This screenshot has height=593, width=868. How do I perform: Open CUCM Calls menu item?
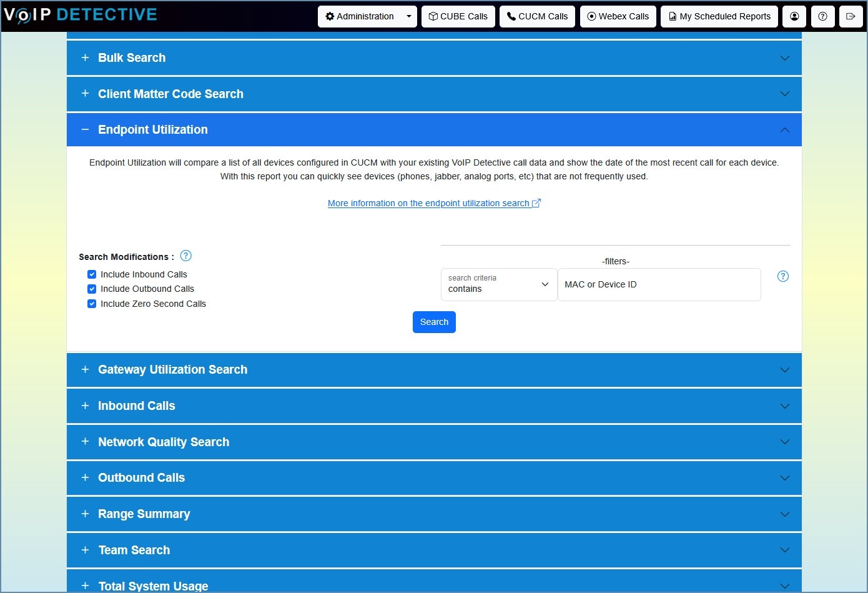click(537, 17)
